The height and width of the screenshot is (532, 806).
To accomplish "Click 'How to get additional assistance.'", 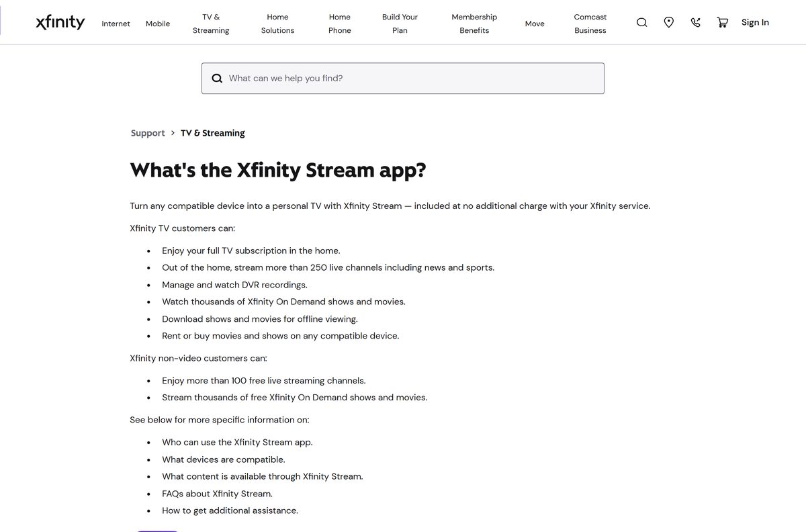I will tap(230, 511).
